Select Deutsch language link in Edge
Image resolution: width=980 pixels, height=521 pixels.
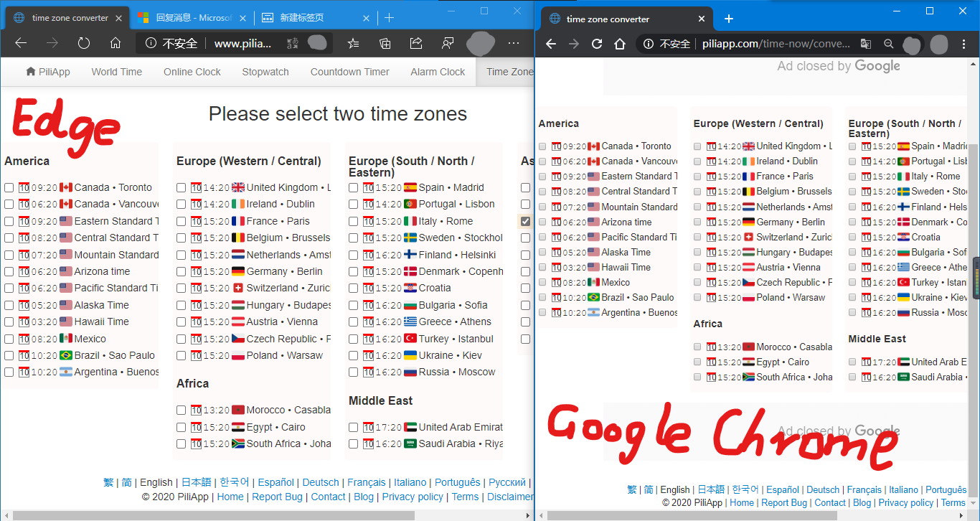tap(321, 482)
